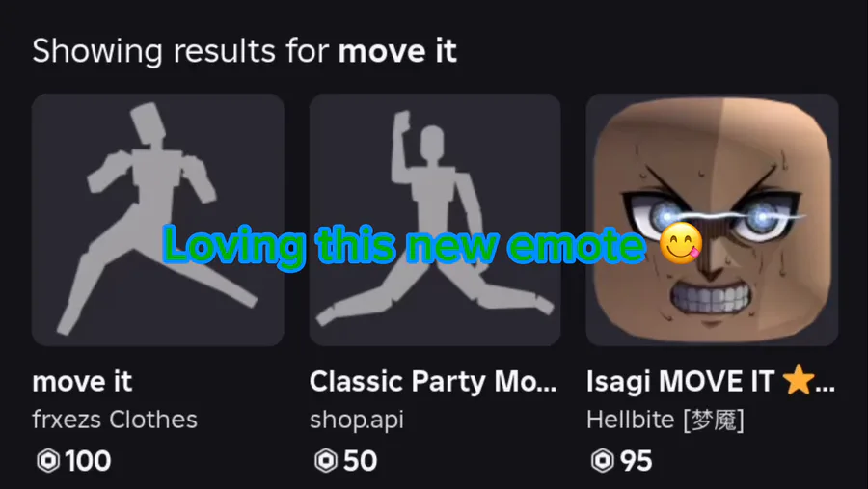Click the Isagi MOVE IT item title
The width and height of the screenshot is (868, 489).
[711, 382]
